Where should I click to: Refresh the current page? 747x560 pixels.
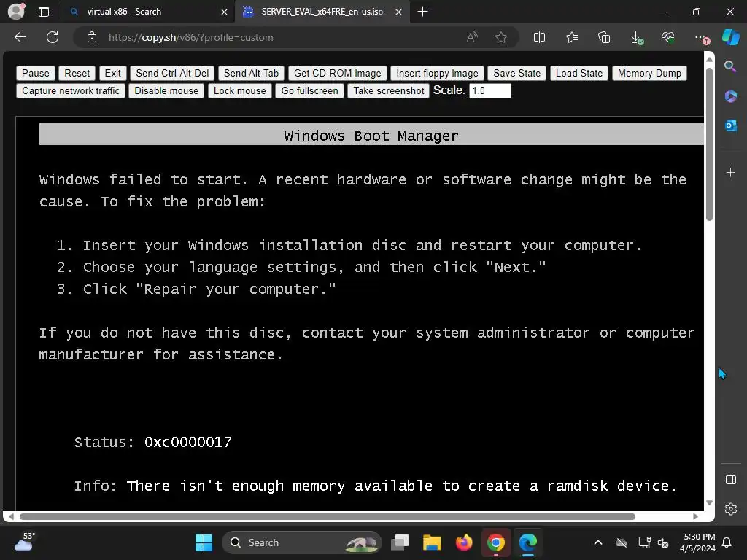coord(53,37)
